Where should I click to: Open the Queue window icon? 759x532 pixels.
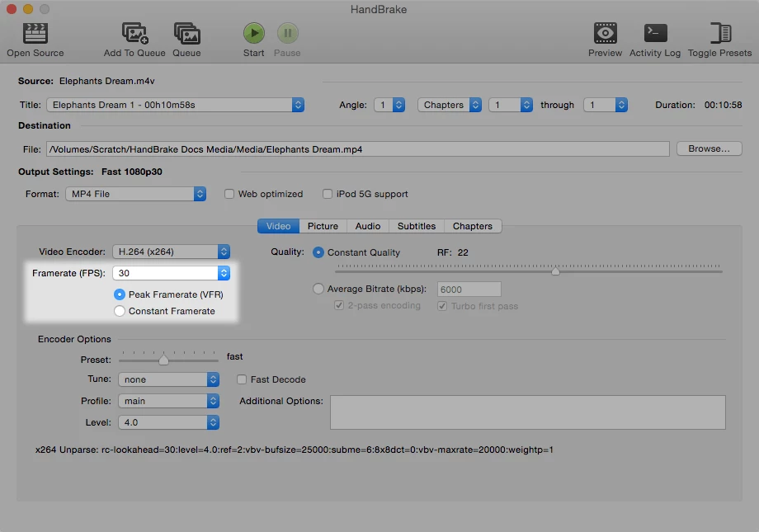point(186,33)
